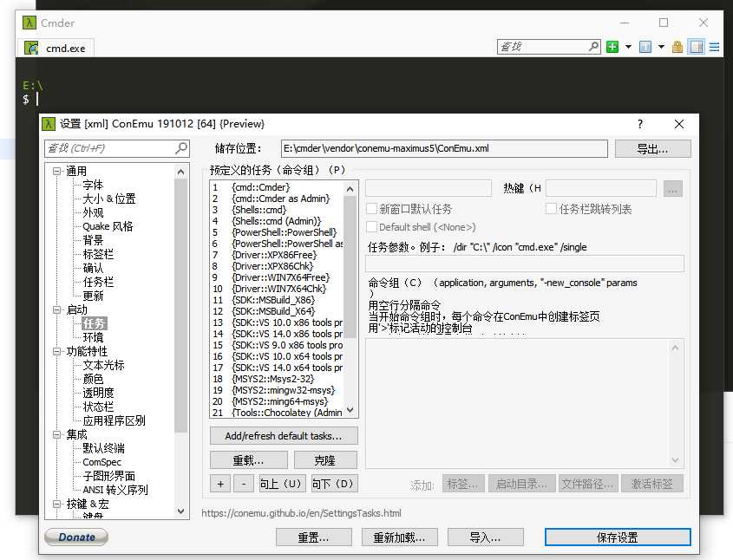The image size is (733, 560).
Task: Toggle Default shell (<None>) checkbox
Action: coord(371,227)
